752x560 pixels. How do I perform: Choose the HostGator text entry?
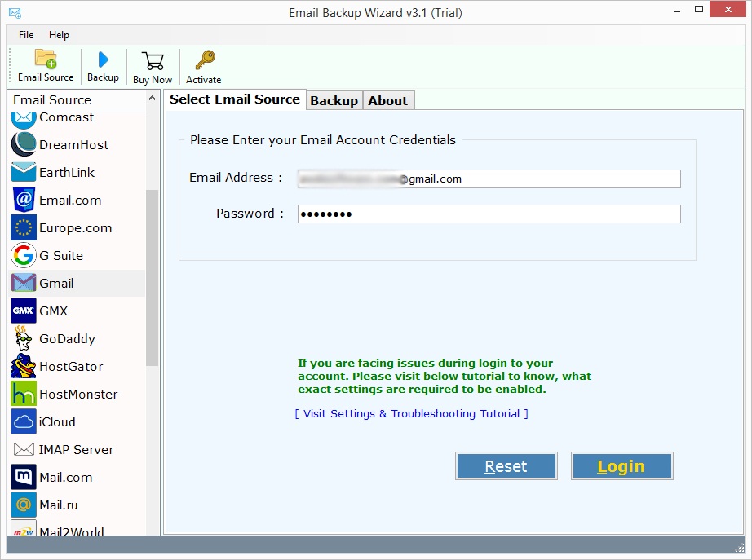pyautogui.click(x=71, y=367)
